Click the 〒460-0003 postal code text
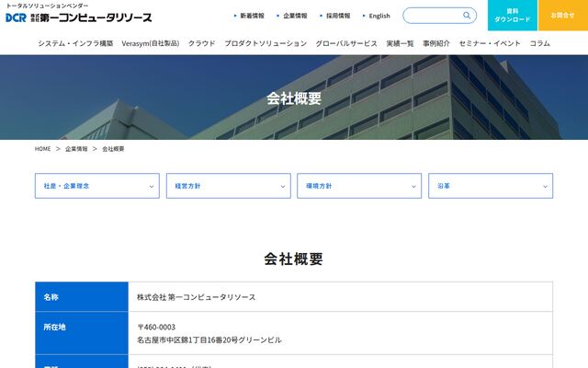This screenshot has height=368, width=588. (x=156, y=328)
